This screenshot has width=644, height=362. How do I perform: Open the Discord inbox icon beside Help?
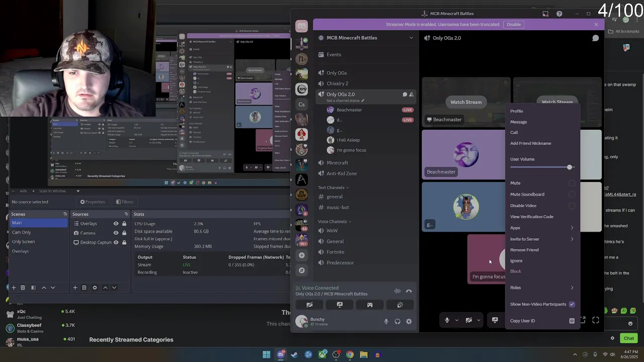(545, 14)
